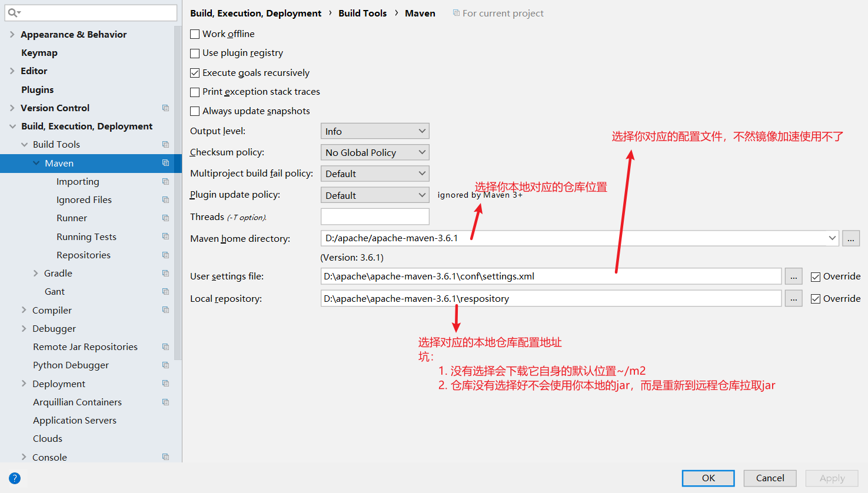Enable Work offline checkbox
Viewport: 868px width, 493px height.
[x=195, y=34]
